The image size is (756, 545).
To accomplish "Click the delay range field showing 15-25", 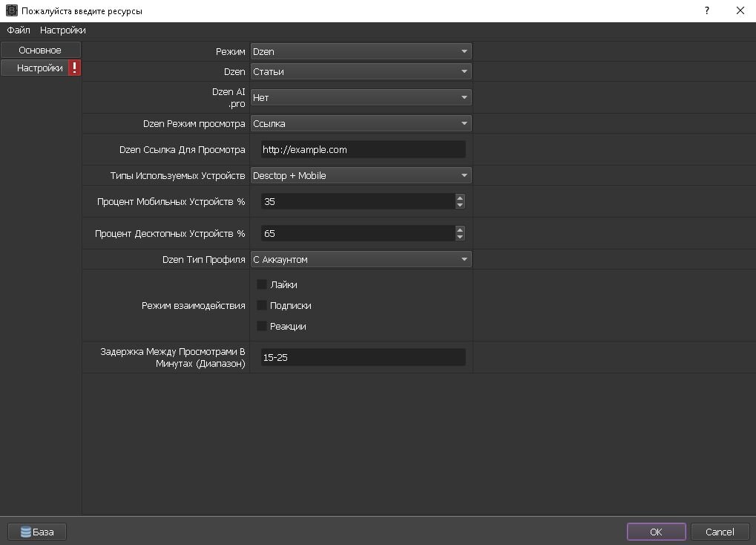I will pos(363,357).
